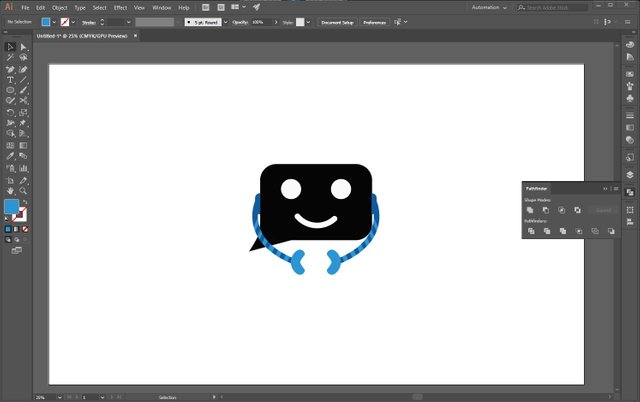The height and width of the screenshot is (402, 640).
Task: Click the blue Fill swatch in toolbox
Action: (x=11, y=207)
